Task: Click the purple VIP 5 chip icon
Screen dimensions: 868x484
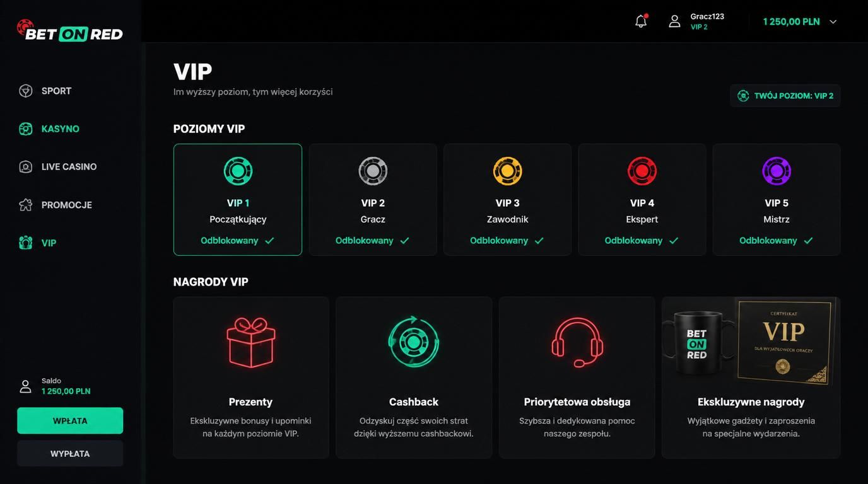Action: click(777, 171)
